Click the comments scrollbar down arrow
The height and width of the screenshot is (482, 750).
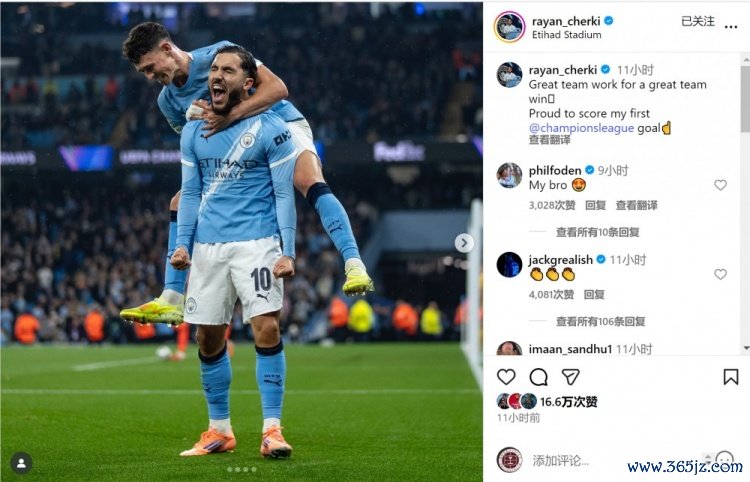click(x=746, y=348)
